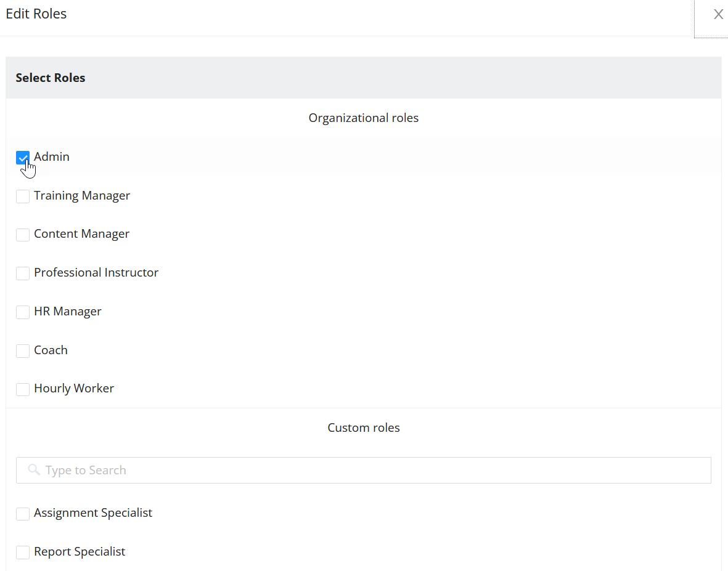Image resolution: width=728 pixels, height=571 pixels.
Task: Click inside the Type to Search field
Action: click(185, 470)
